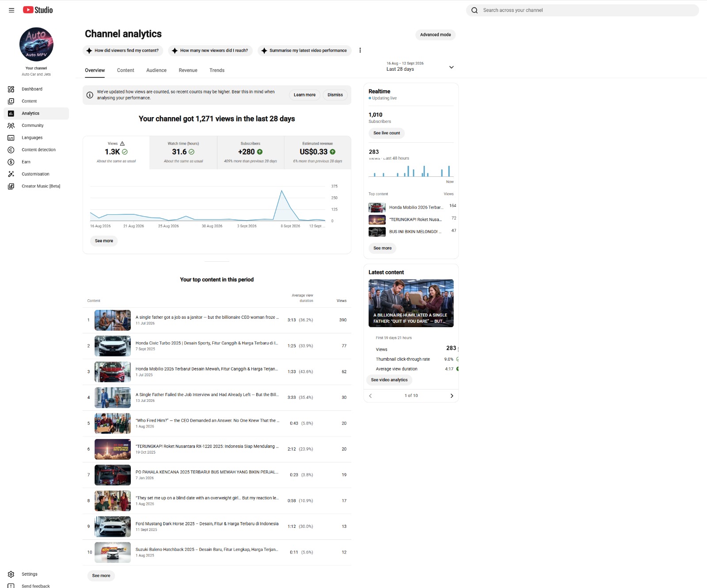Open the hamburger navigation menu
Viewport: 707px width, 588px height.
click(x=11, y=10)
